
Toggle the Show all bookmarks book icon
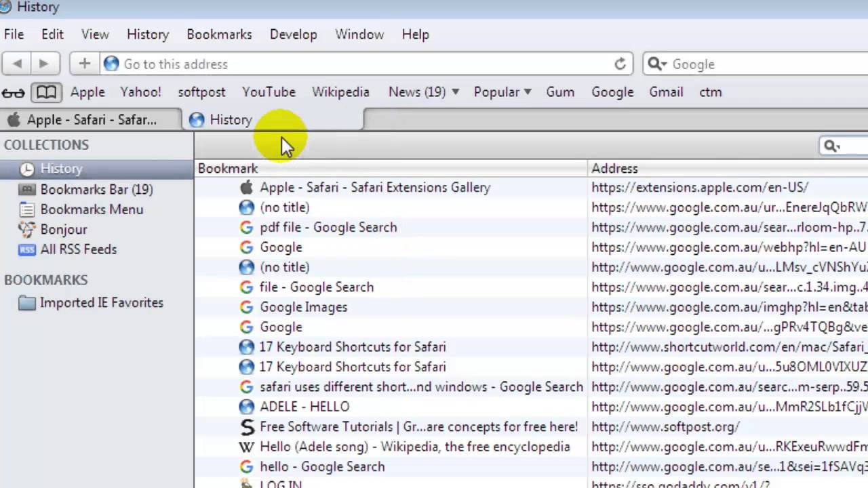click(46, 92)
